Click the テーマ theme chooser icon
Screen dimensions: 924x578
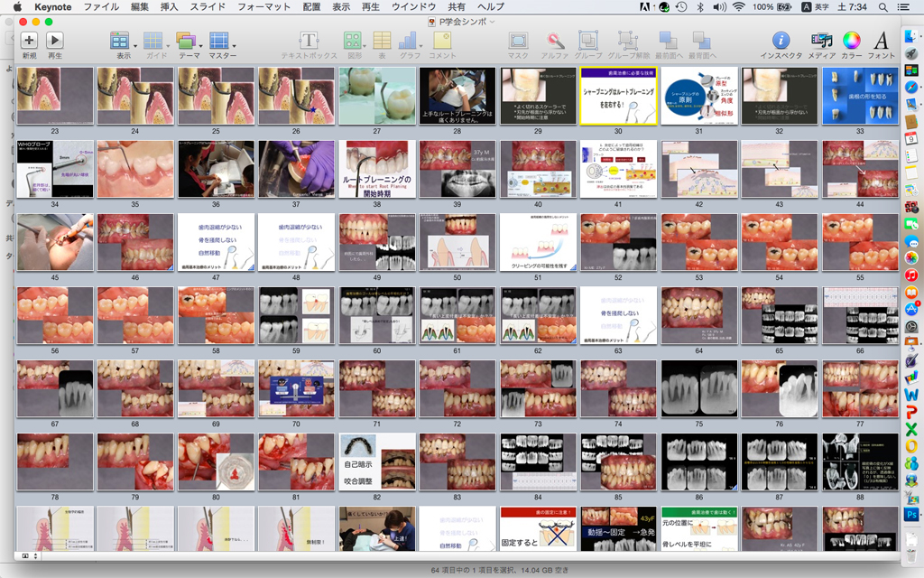coord(186,41)
